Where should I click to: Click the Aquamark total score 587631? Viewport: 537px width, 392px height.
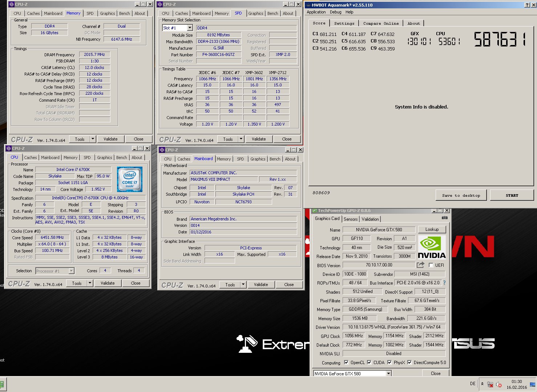[x=500, y=39]
